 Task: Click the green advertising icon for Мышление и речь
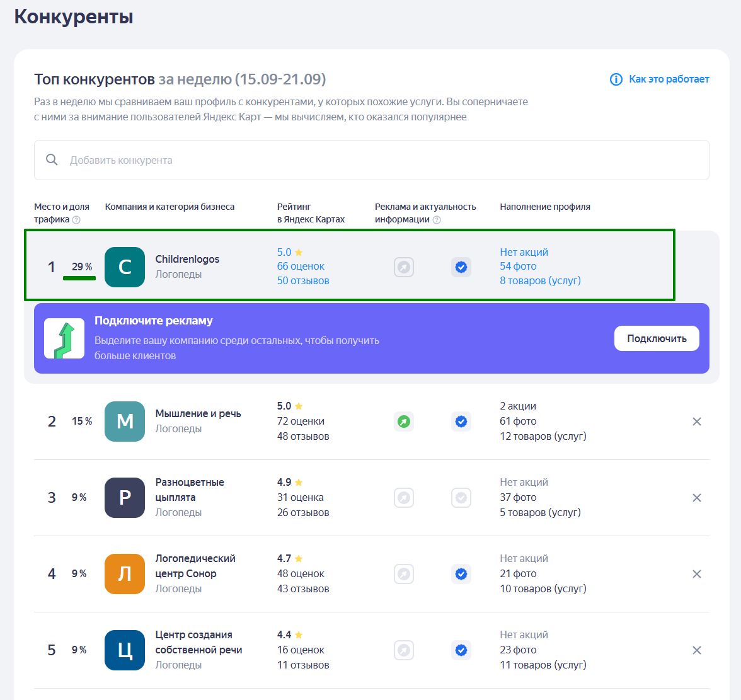pyautogui.click(x=404, y=422)
